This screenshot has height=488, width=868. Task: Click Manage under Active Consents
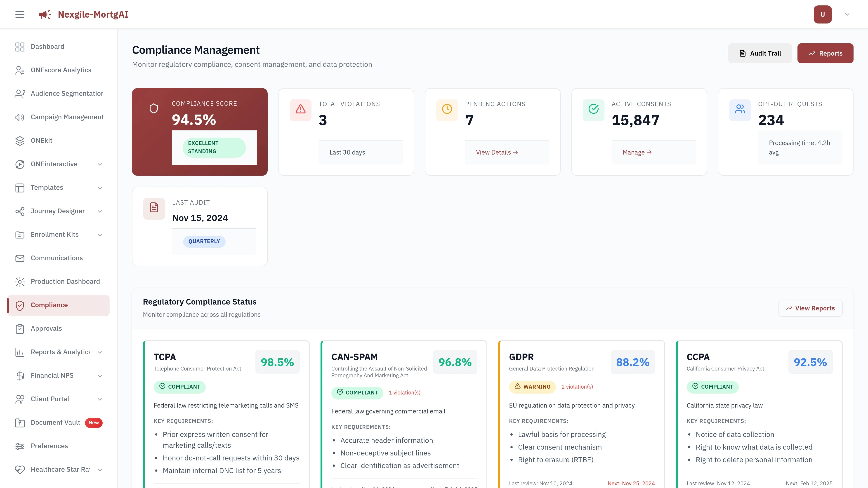[636, 152]
